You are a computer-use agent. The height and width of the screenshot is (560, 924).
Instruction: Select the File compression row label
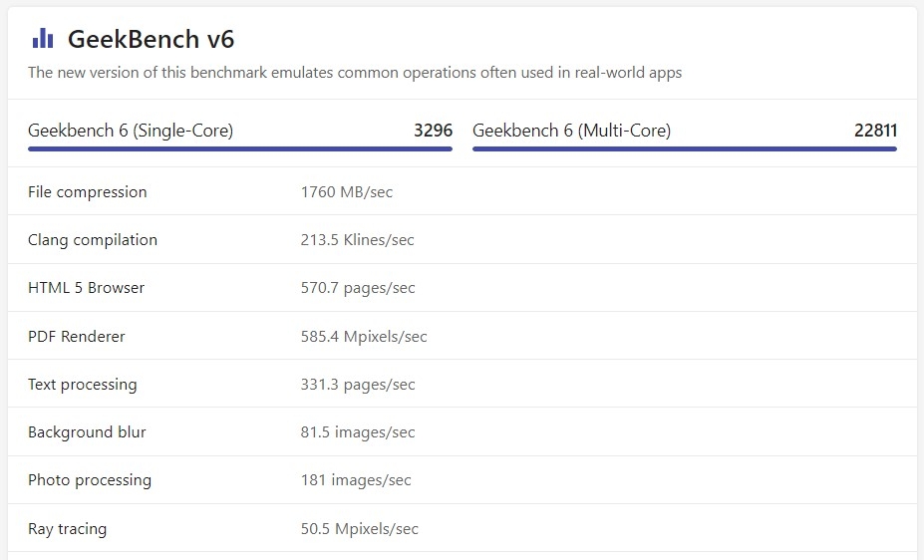pos(87,192)
